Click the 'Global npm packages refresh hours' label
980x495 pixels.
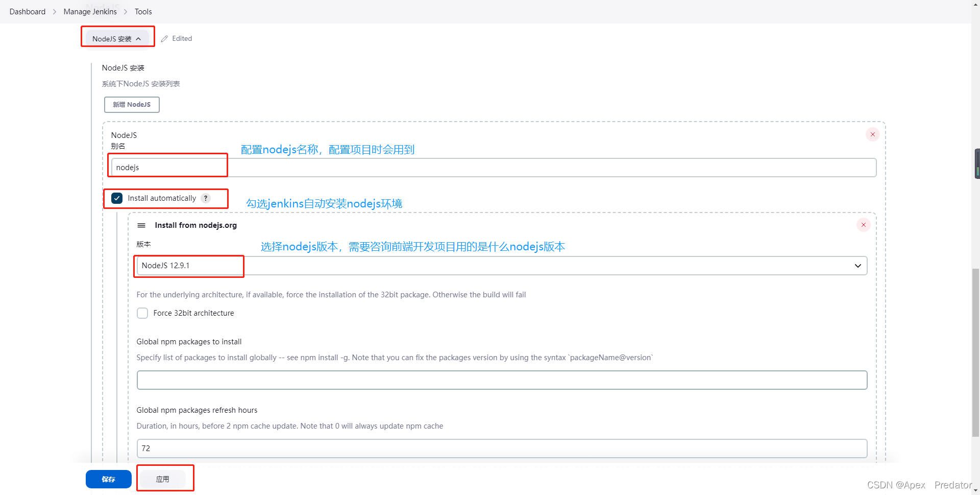197,410
